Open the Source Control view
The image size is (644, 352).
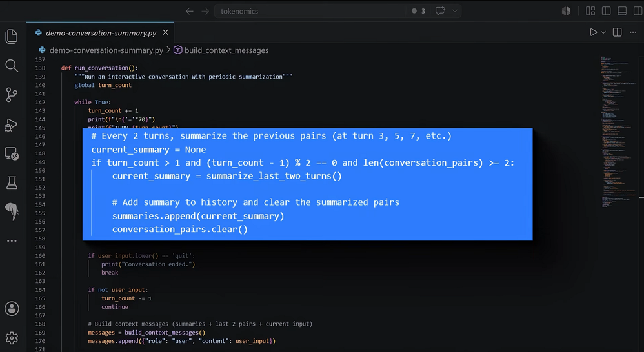click(x=12, y=95)
